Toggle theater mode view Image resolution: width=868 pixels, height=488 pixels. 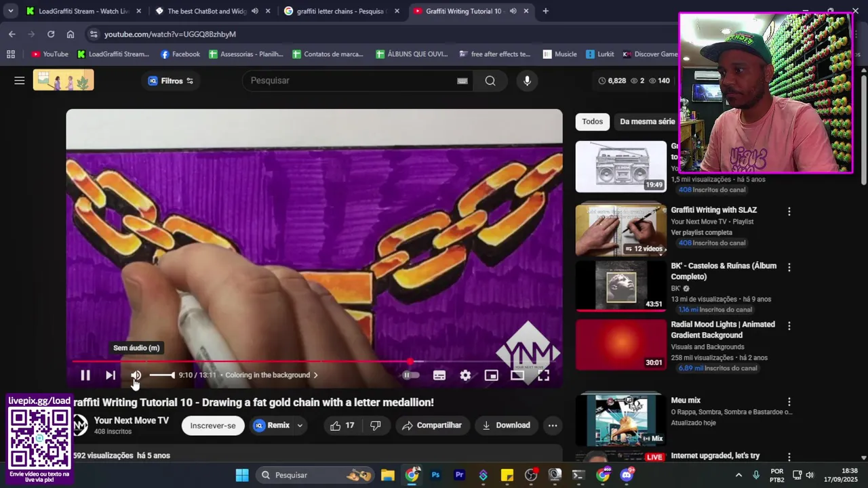pos(517,375)
